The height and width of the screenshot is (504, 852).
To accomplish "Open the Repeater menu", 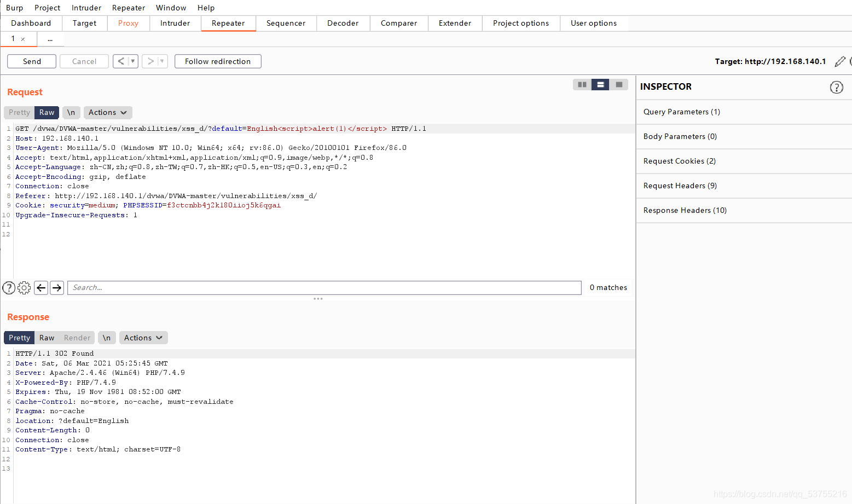I will (x=129, y=8).
